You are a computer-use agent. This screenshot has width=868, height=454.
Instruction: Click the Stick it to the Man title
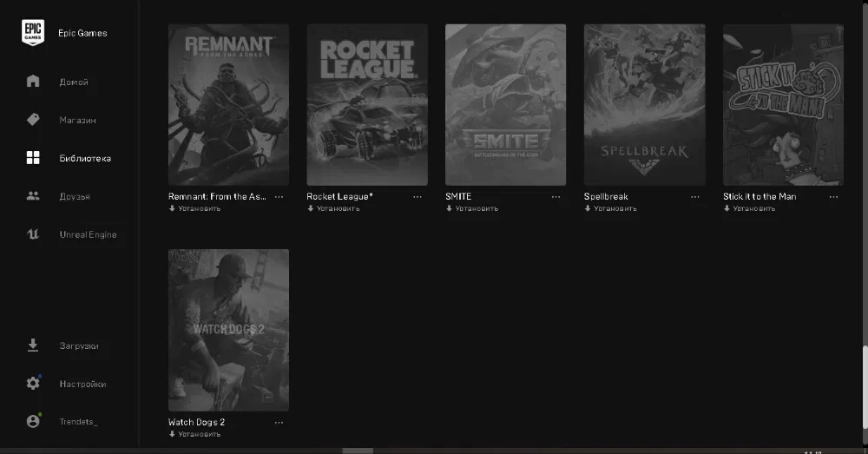[759, 196]
